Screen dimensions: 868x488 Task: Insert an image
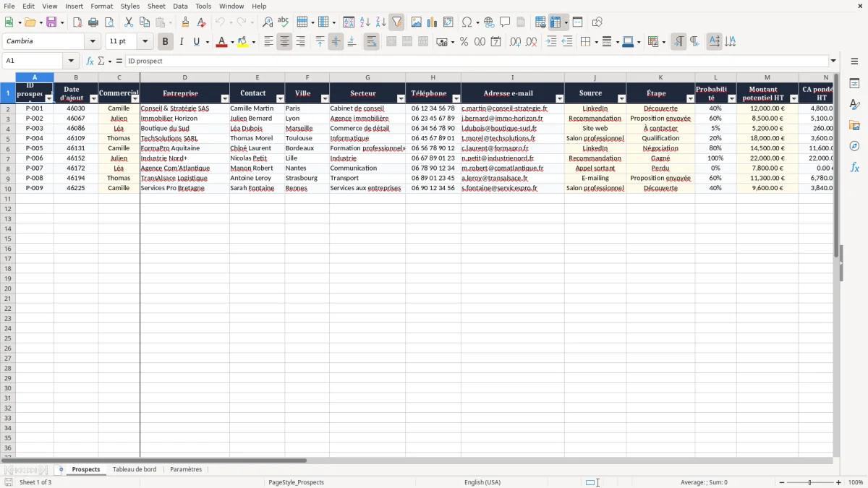click(x=417, y=22)
